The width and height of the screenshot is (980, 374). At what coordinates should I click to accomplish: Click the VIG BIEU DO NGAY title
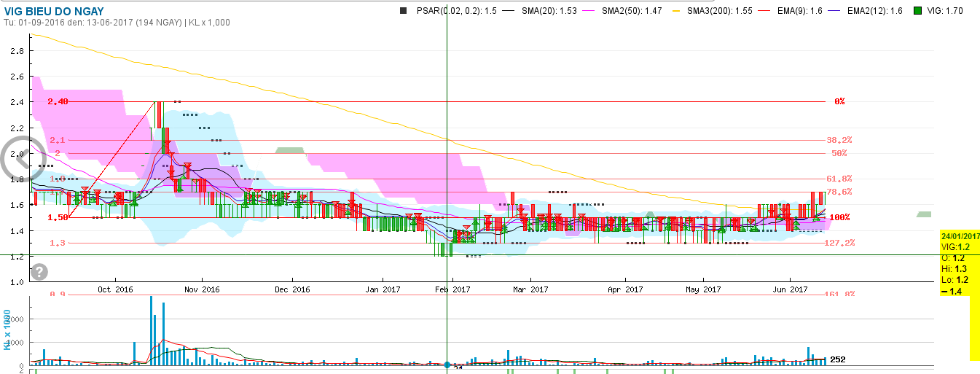54,10
